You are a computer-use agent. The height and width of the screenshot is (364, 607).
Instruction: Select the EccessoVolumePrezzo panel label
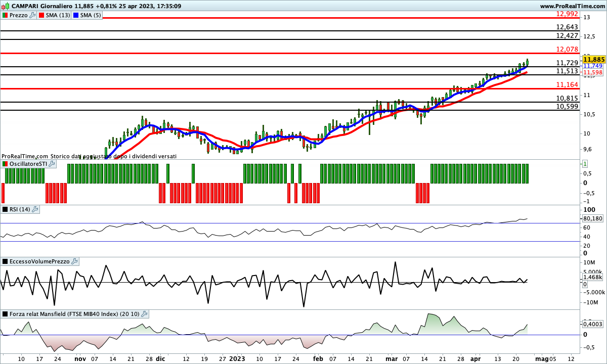click(x=39, y=261)
